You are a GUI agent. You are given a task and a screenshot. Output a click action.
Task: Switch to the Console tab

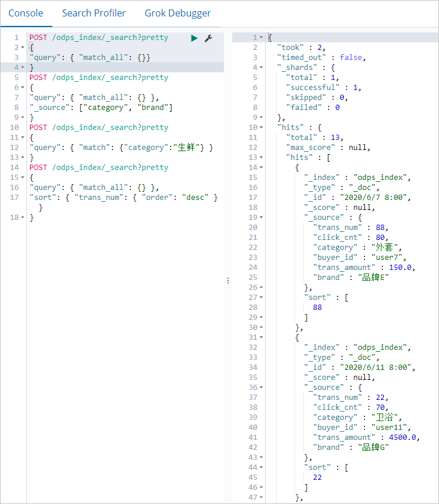(26, 13)
